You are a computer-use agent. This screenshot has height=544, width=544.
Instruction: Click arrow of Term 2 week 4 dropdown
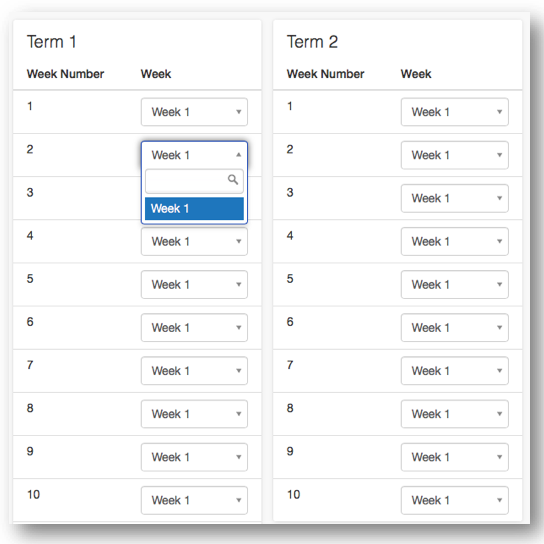coord(500,241)
